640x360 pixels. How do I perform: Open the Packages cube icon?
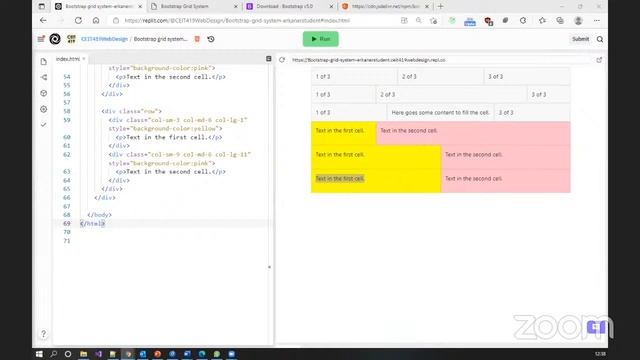[44, 93]
